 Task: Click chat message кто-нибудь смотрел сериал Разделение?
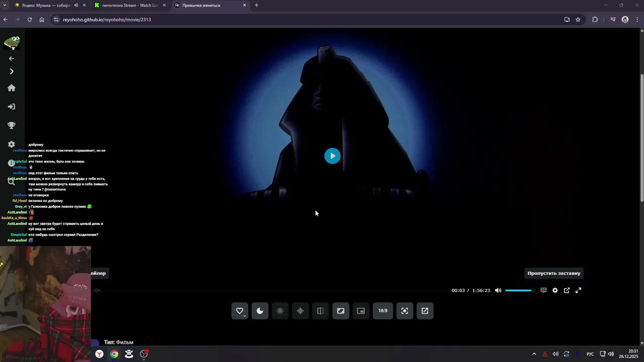(63, 235)
